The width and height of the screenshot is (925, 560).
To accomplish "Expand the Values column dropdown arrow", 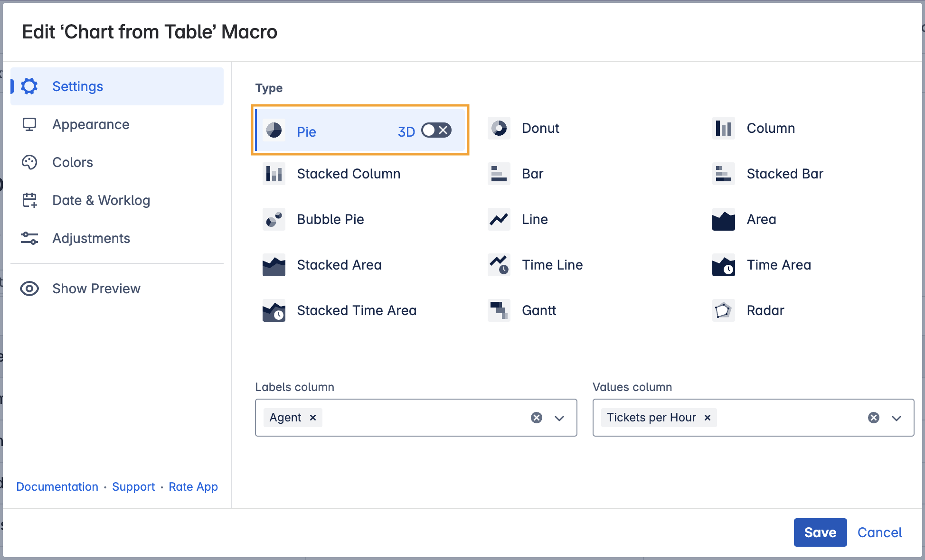I will click(897, 418).
